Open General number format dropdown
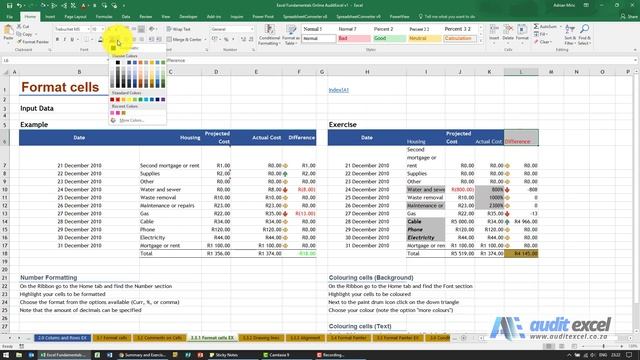 pyautogui.click(x=252, y=29)
